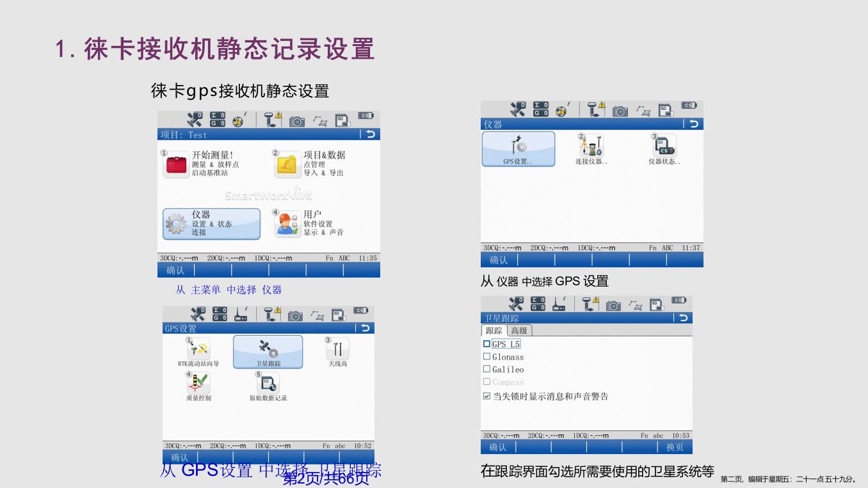The height and width of the screenshot is (488, 868).
Task: Click the CS battery icon on the 仪器 screen
Action: pyautogui.click(x=689, y=106)
